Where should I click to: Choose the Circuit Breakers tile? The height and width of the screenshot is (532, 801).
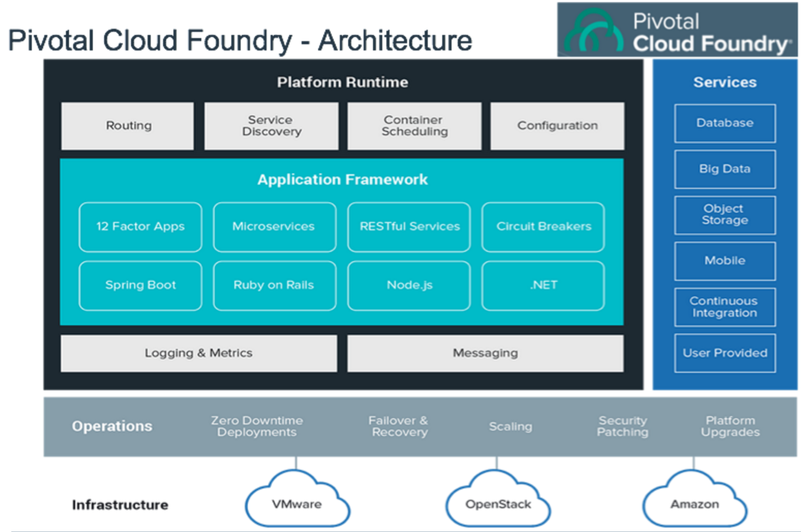point(543,227)
